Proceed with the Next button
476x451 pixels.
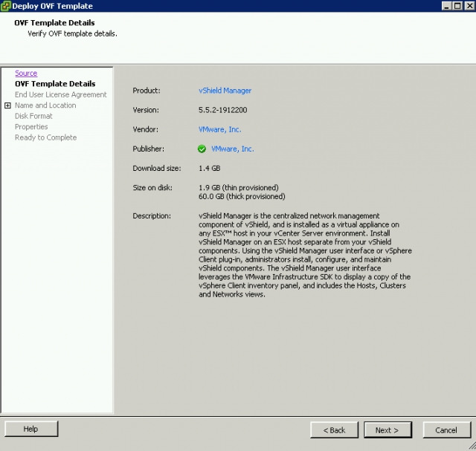(387, 429)
